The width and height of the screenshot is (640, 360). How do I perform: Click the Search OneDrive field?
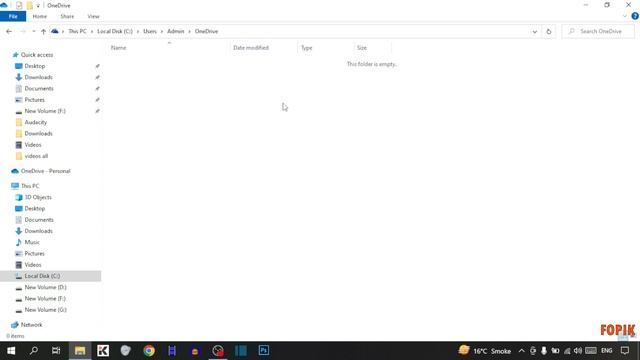(598, 31)
